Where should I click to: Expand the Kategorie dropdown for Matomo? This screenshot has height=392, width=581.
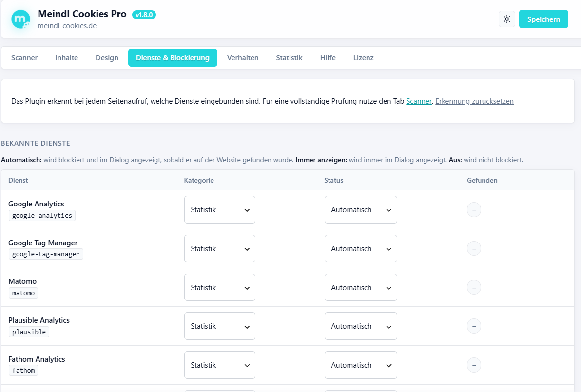(x=220, y=288)
